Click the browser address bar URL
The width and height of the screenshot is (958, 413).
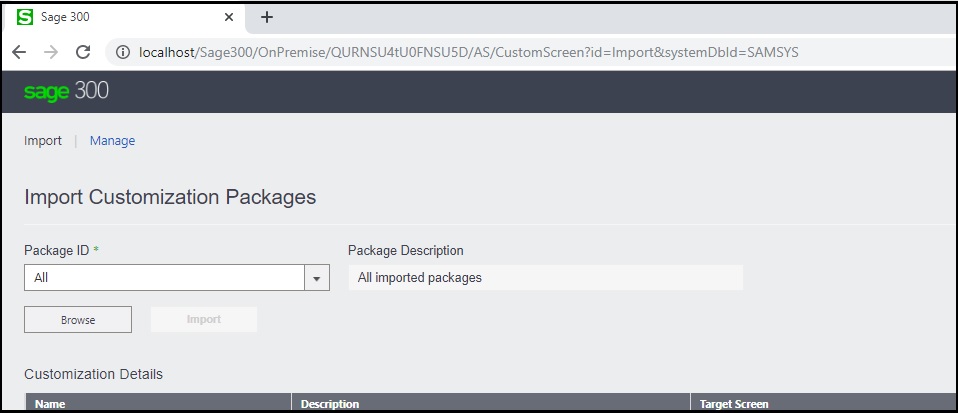pos(469,53)
